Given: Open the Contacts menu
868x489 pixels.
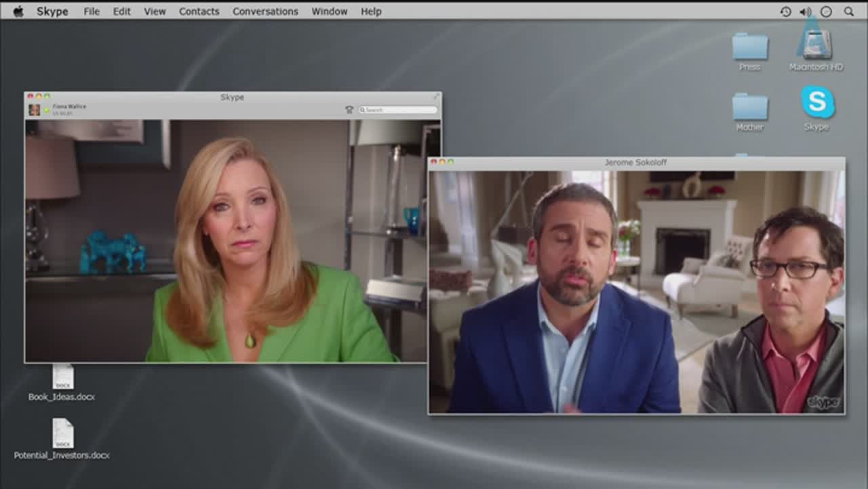Looking at the screenshot, I should click(199, 12).
